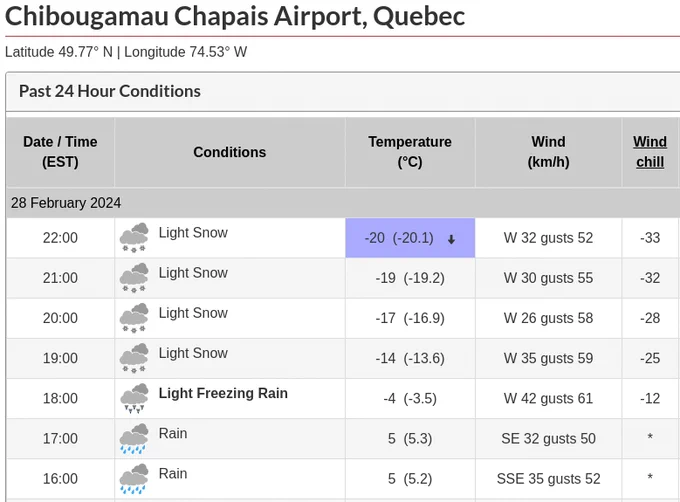Click the 21:00 Light Snow weather icon
680x502 pixels.
[x=134, y=278]
